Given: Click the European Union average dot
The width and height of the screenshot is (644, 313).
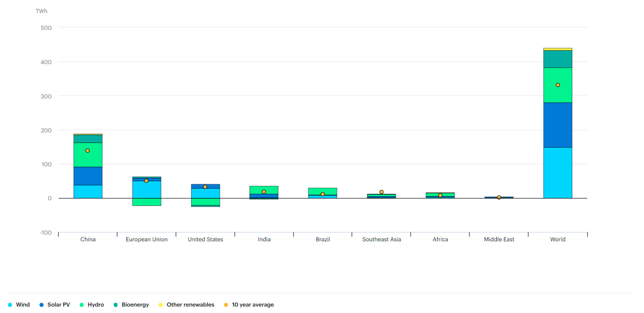Looking at the screenshot, I should click(x=146, y=181).
